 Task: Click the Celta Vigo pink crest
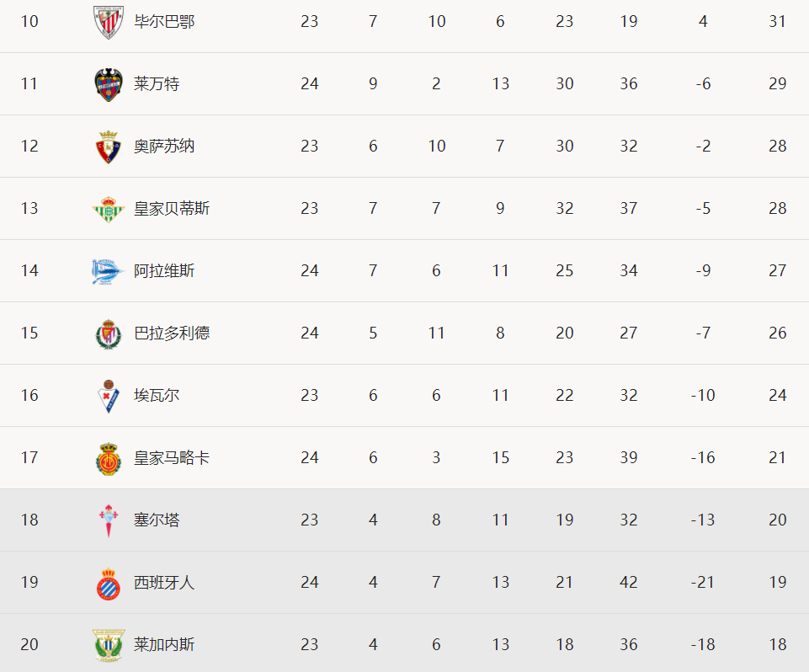[109, 520]
